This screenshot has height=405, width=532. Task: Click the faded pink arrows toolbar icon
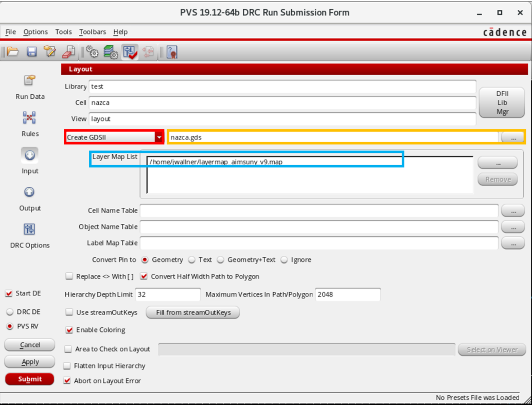(148, 52)
